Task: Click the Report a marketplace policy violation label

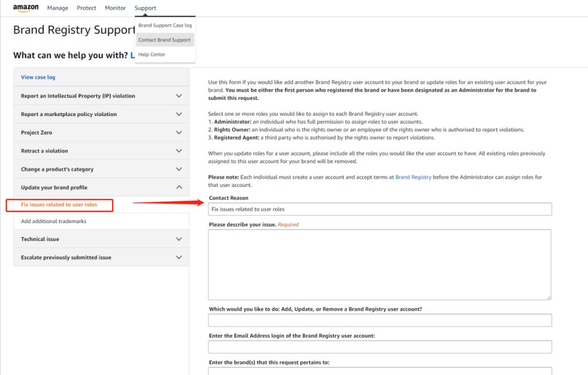Action: point(69,114)
